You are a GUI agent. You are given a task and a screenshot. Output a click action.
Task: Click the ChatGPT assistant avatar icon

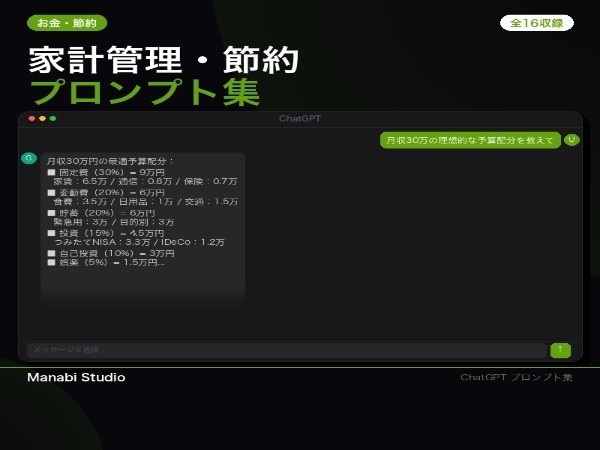click(x=29, y=158)
